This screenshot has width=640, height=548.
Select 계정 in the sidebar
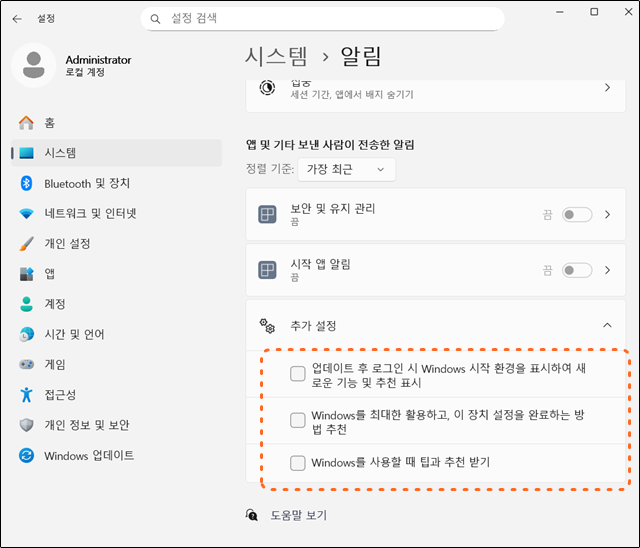pyautogui.click(x=116, y=304)
